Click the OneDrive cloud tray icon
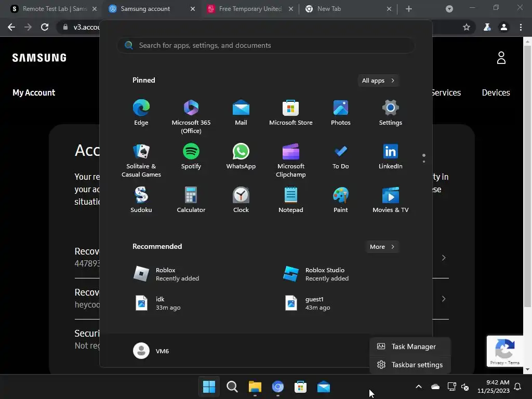532x399 pixels. 435,387
